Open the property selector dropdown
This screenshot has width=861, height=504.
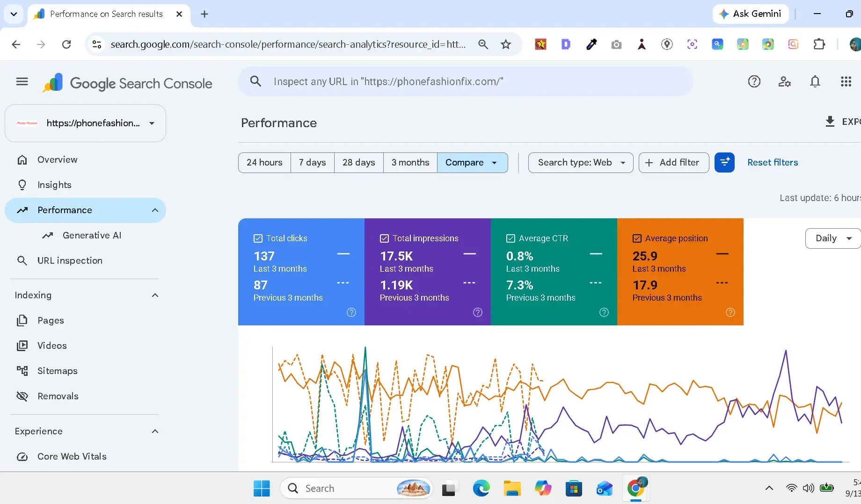85,123
